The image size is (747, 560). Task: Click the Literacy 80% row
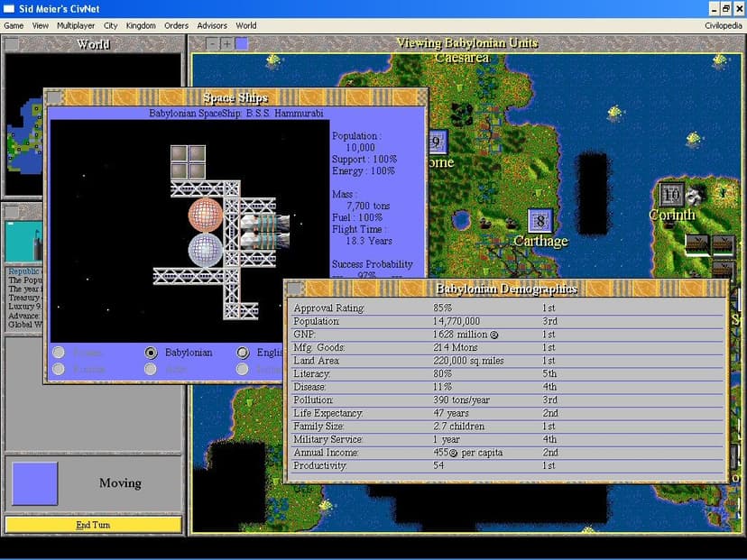click(x=506, y=374)
